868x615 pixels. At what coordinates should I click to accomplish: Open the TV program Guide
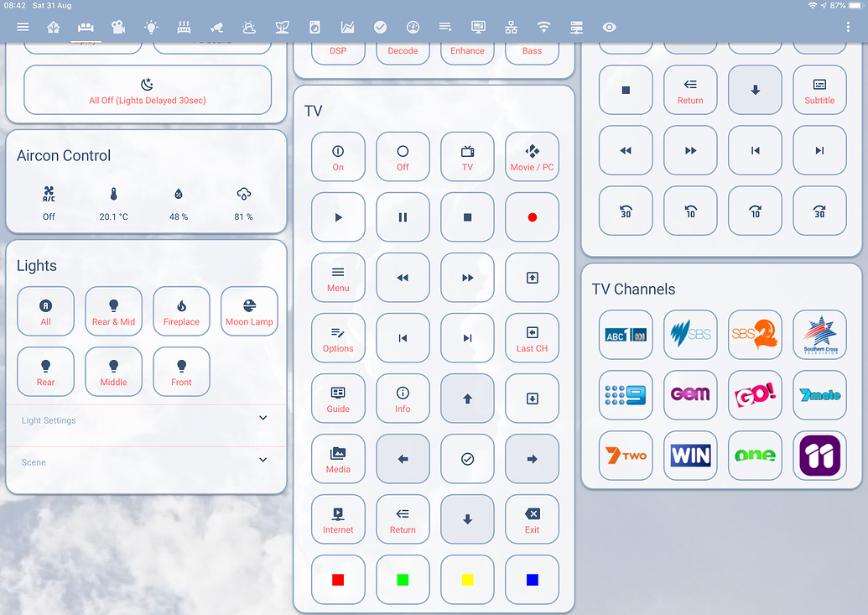338,399
